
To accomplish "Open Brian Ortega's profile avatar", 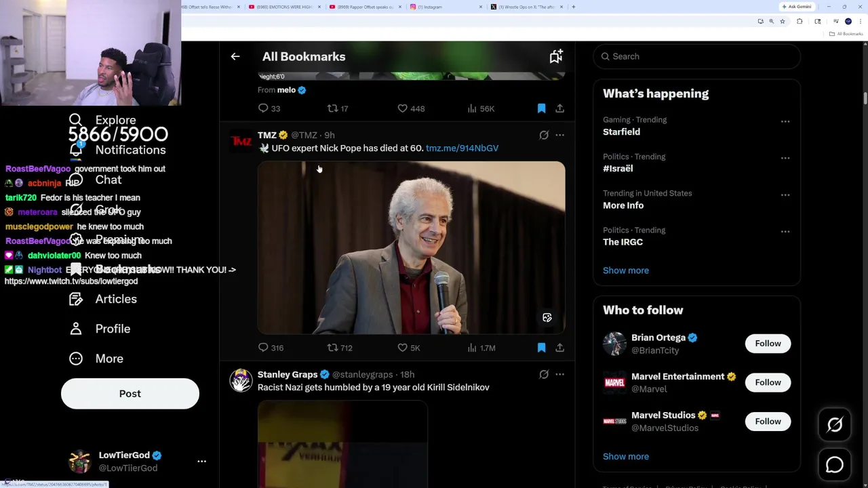I will coord(614,344).
